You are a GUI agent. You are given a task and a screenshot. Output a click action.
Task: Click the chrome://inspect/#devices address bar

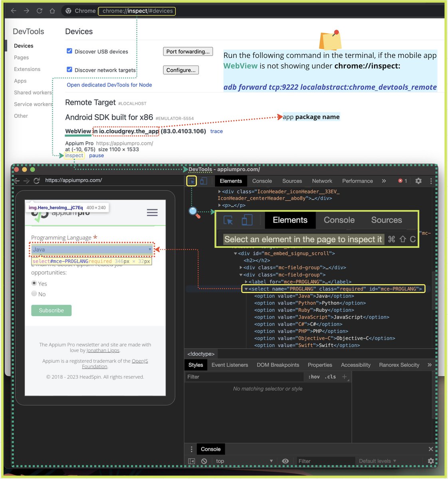point(137,11)
